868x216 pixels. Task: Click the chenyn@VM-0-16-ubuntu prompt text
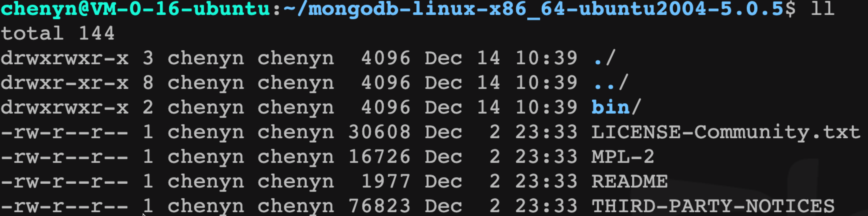(x=136, y=8)
